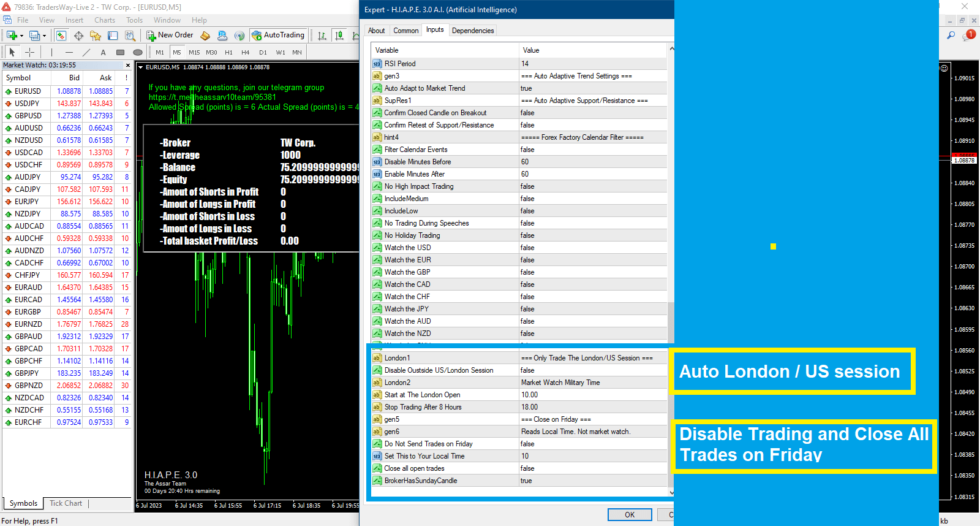
Task: Switch to the Common tab
Action: click(405, 31)
